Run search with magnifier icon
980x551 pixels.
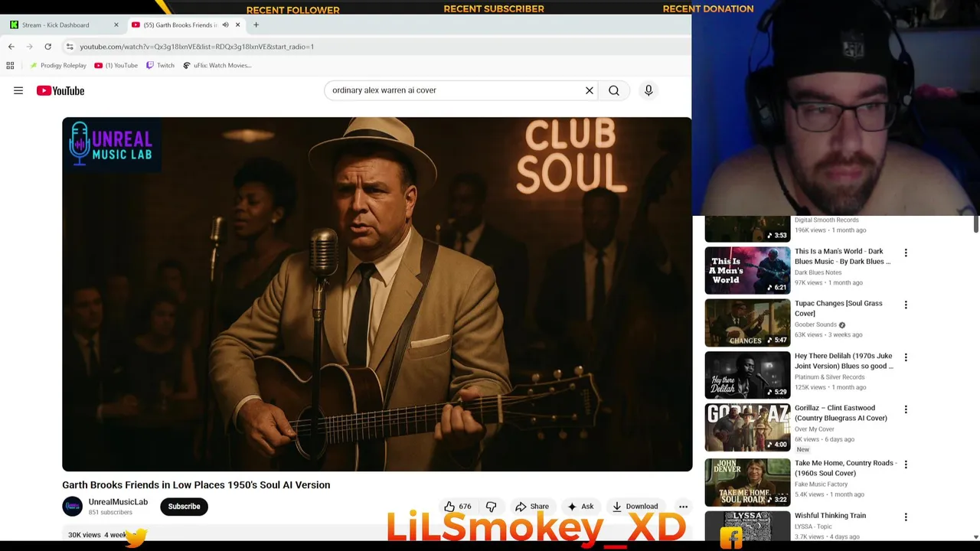[614, 90]
